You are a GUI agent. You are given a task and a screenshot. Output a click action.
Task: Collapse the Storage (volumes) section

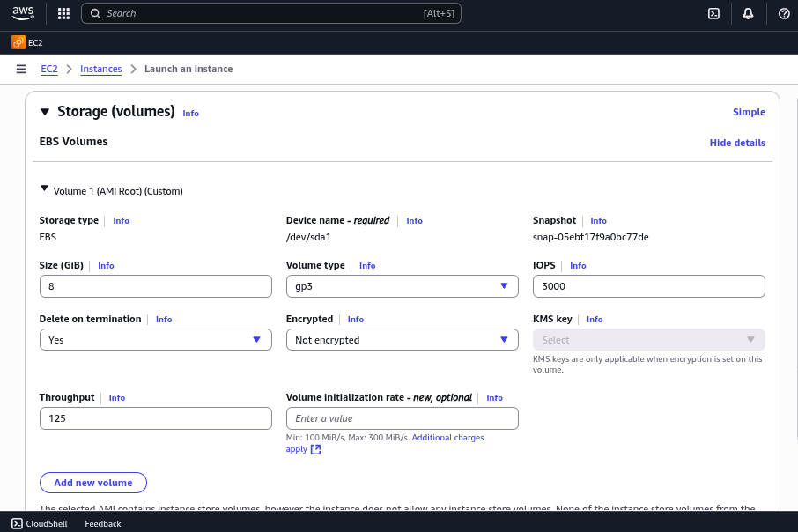point(45,112)
